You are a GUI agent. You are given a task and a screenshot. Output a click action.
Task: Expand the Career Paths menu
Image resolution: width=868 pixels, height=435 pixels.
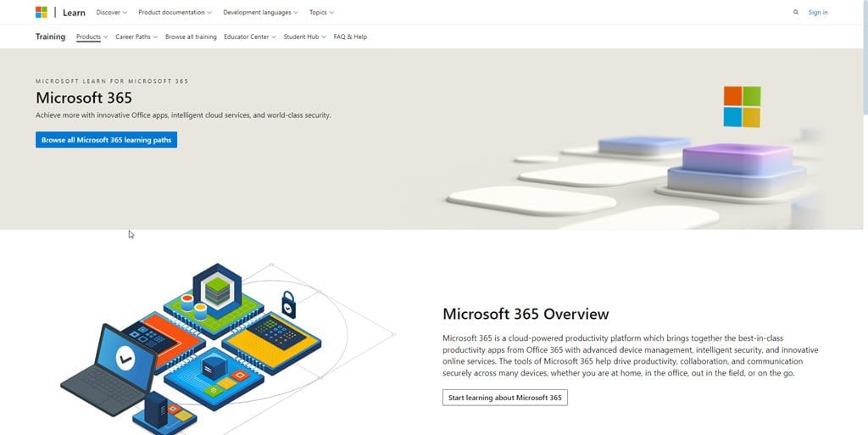136,37
